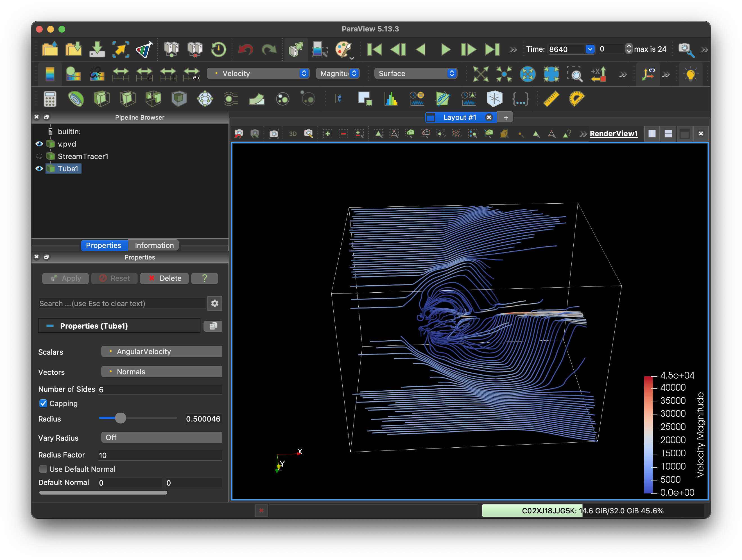Apply the Contour filter
This screenshot has width=742, height=560.
[x=76, y=99]
